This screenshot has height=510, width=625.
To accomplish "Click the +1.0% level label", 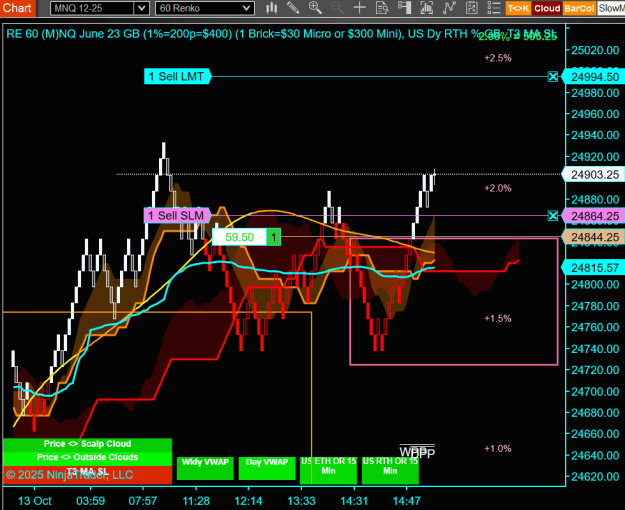I will [x=497, y=449].
